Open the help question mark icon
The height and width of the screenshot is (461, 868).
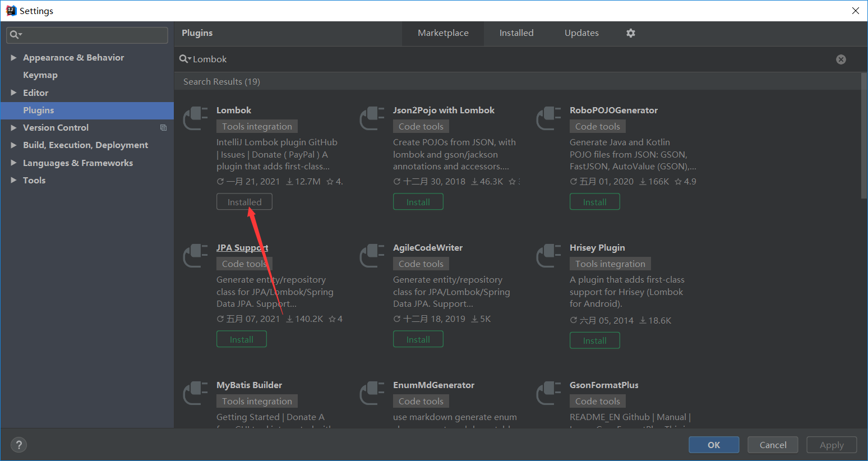point(19,445)
